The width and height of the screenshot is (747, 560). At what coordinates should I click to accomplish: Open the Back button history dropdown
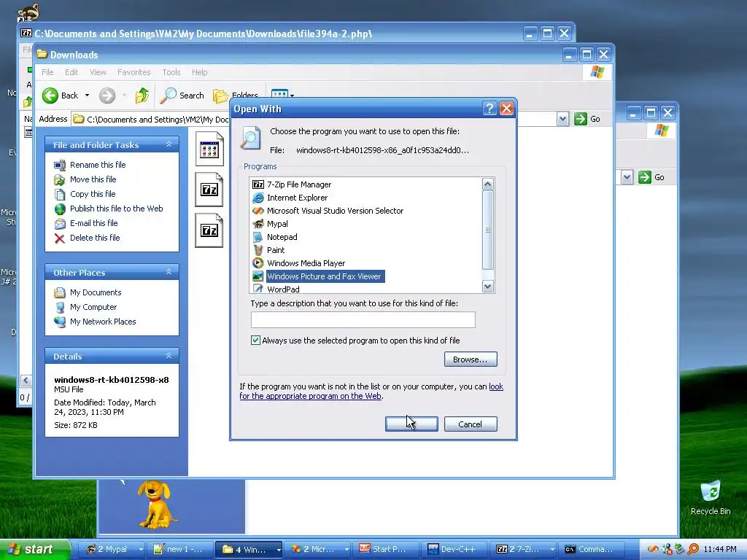(88, 96)
